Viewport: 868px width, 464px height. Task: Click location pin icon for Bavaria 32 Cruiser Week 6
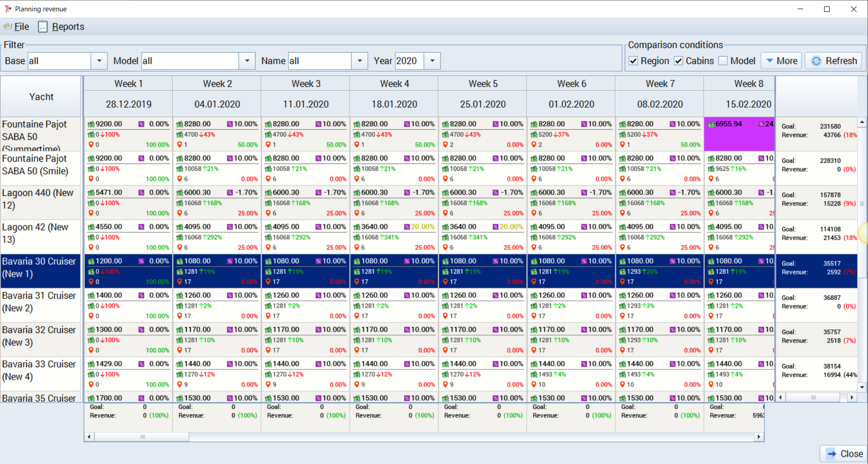pos(534,350)
